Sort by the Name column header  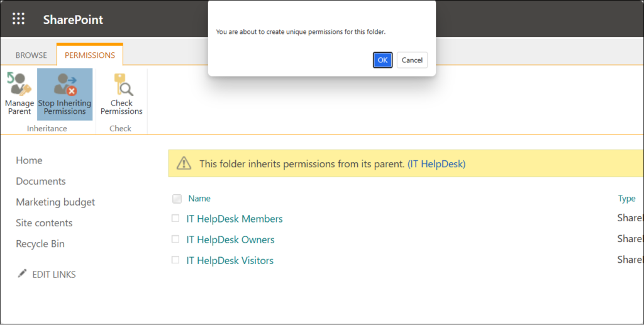pyautogui.click(x=199, y=199)
